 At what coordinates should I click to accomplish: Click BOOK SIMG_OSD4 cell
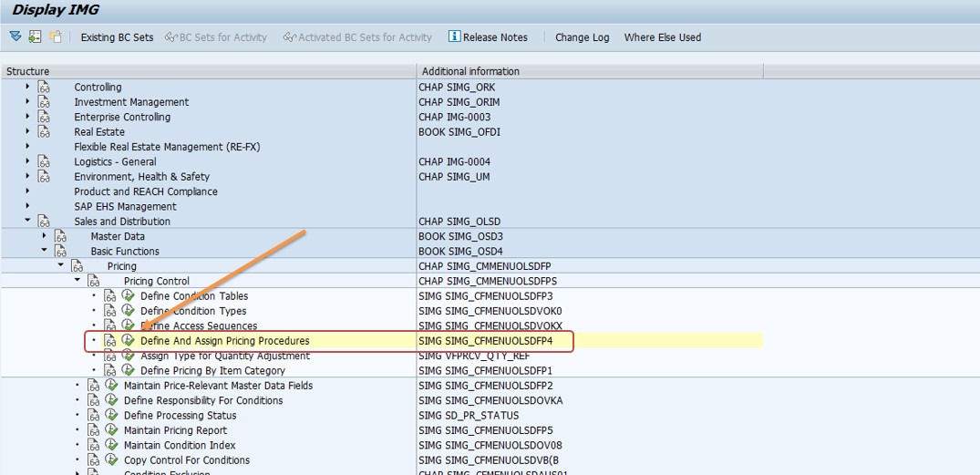pos(459,252)
